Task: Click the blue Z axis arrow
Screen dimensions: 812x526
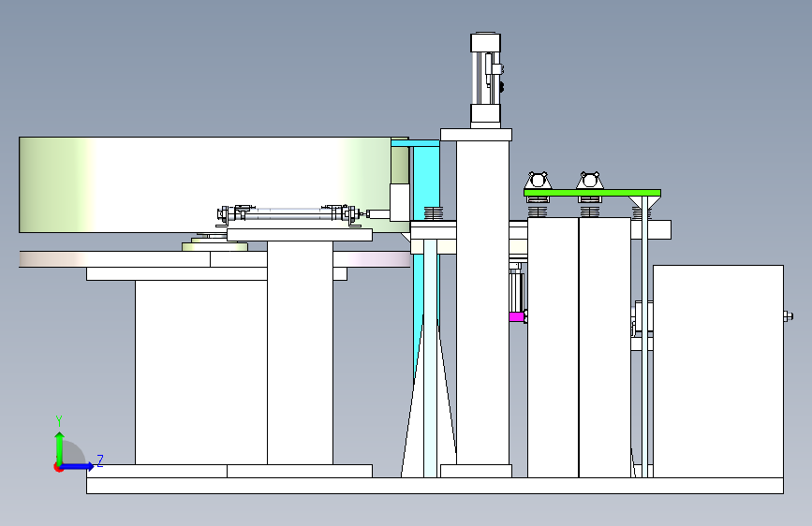Action: click(x=78, y=466)
